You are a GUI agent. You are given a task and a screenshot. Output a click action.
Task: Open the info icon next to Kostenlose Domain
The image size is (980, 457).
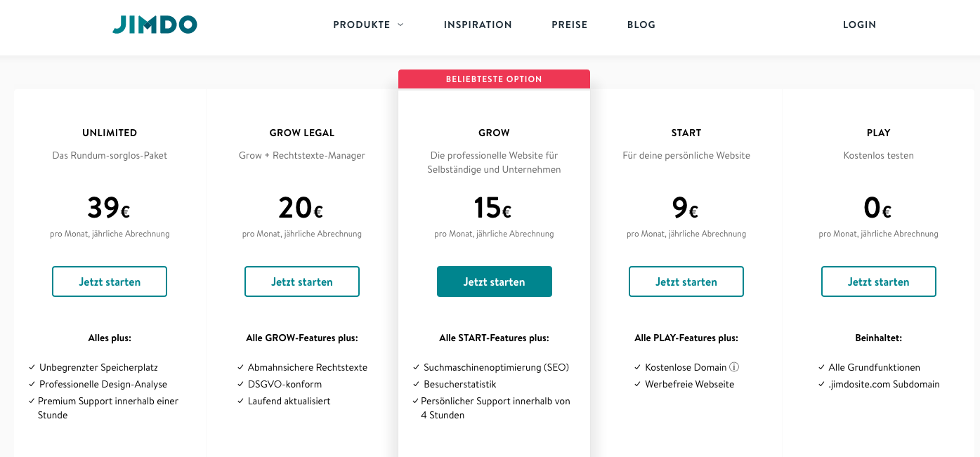tap(734, 367)
